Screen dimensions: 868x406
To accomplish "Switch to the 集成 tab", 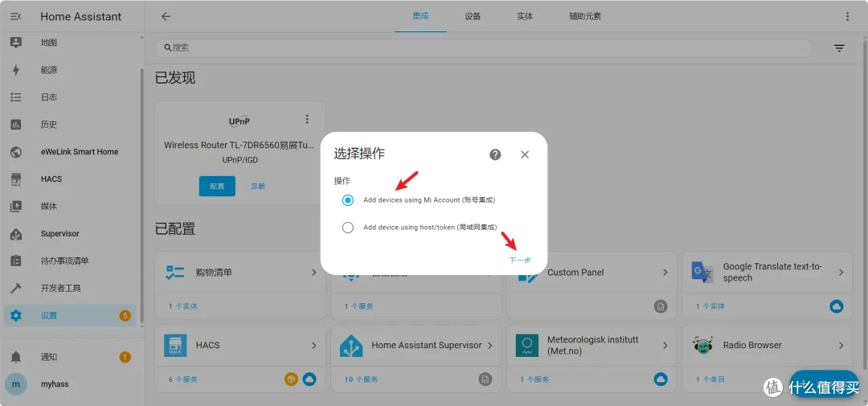I will (420, 17).
